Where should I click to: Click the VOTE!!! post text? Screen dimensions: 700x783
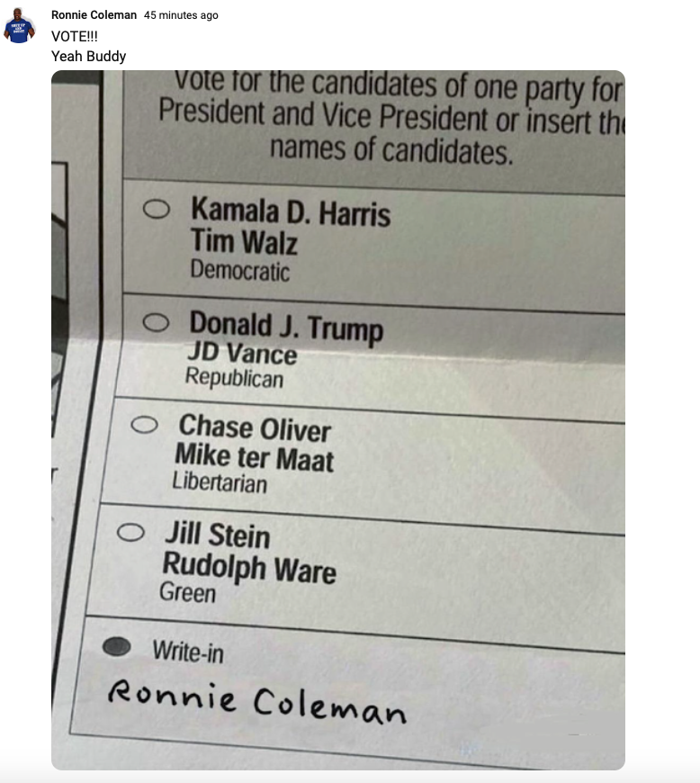[75, 37]
